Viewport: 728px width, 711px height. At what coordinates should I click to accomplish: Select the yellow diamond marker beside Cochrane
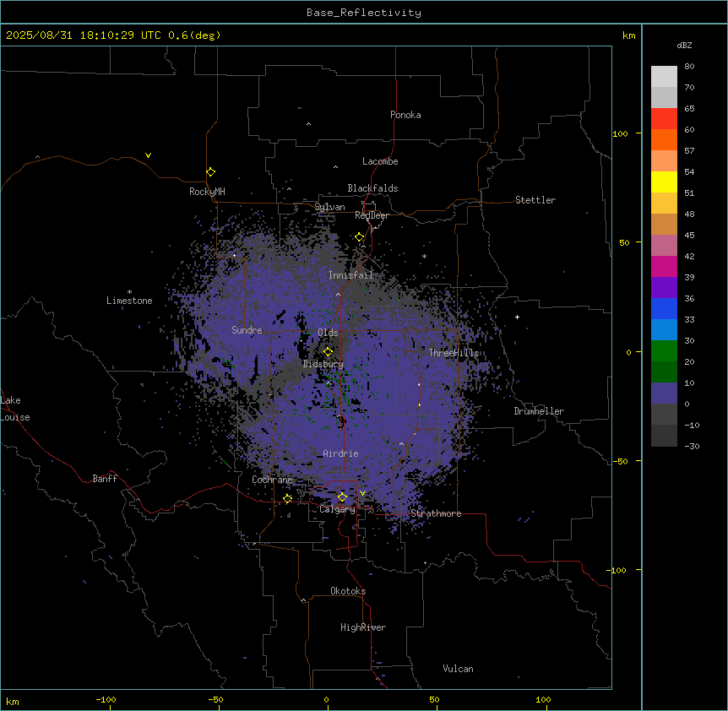click(x=287, y=499)
